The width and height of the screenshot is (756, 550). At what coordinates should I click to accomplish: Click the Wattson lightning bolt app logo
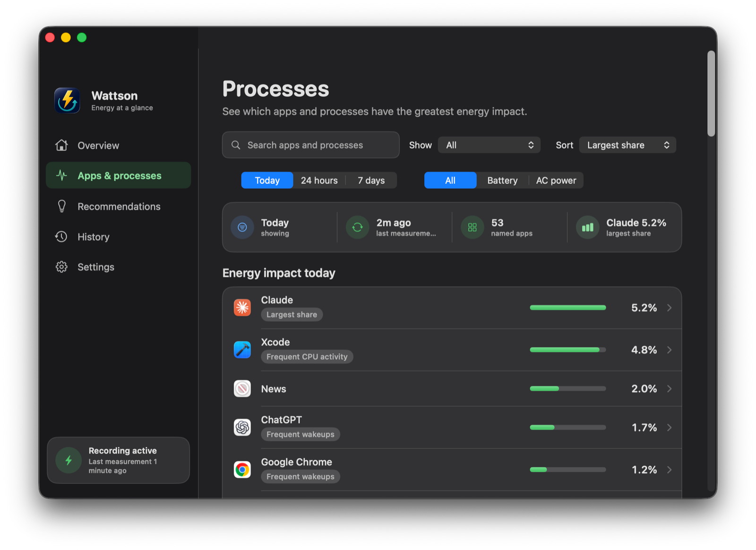67,100
